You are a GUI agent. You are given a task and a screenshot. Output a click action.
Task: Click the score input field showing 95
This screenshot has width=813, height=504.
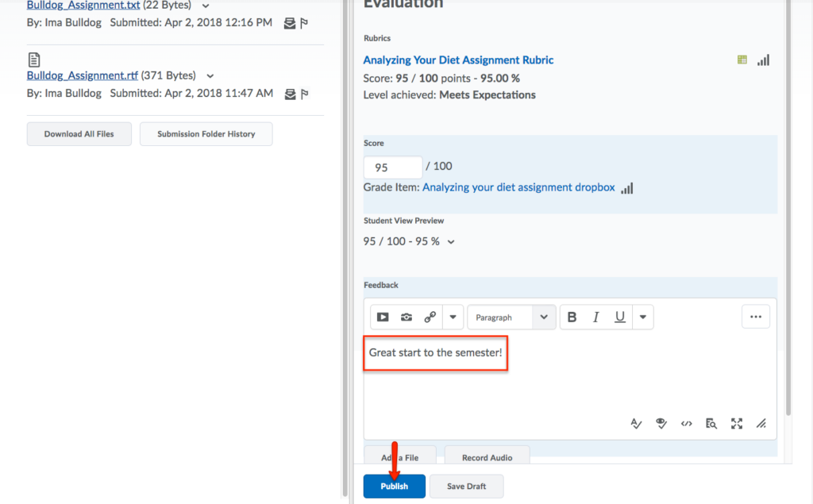[392, 167]
